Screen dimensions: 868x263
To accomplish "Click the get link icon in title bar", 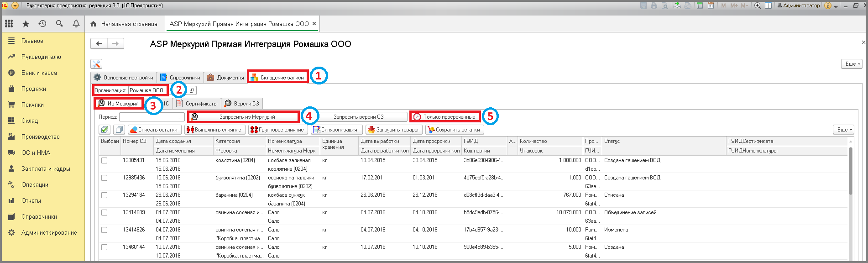I will tap(677, 5).
